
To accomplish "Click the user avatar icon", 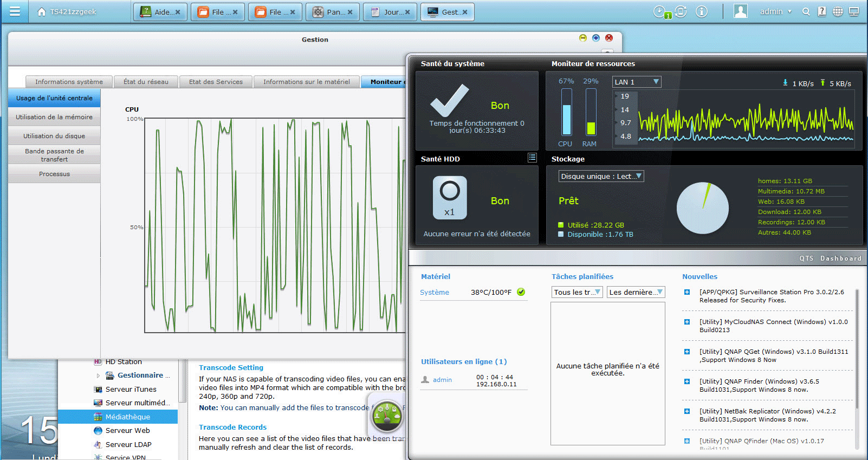I will tap(741, 11).
